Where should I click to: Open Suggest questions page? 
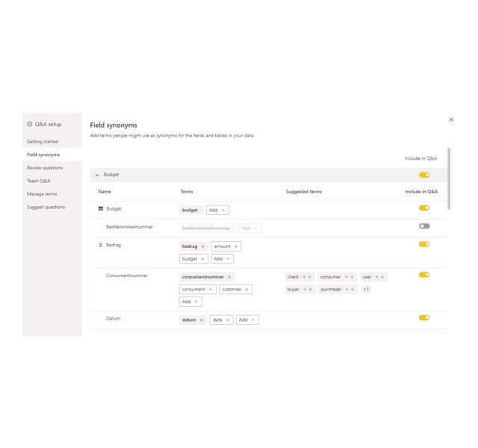[x=46, y=207]
